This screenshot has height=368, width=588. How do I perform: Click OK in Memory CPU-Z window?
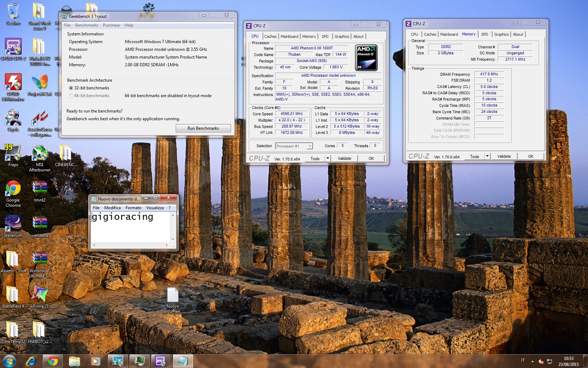531,156
